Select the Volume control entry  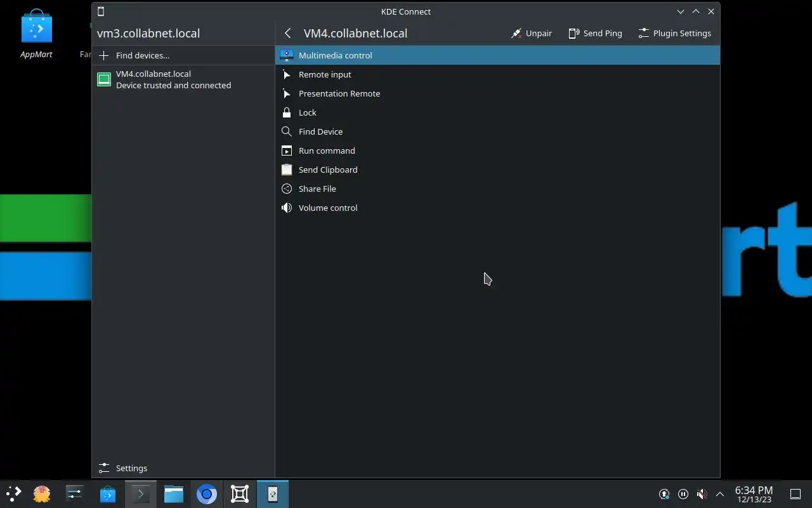(x=497, y=208)
